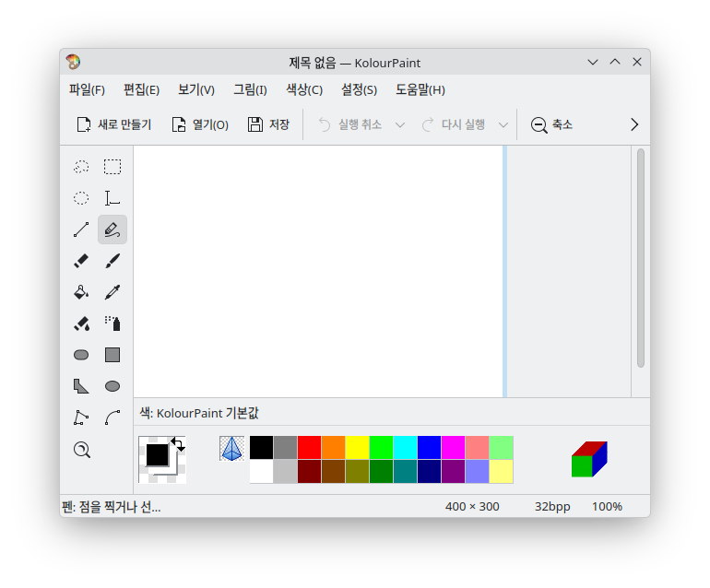Expand the 다시 실행 history dropdown arrow
Screen dimensions: 710x588
[503, 124]
